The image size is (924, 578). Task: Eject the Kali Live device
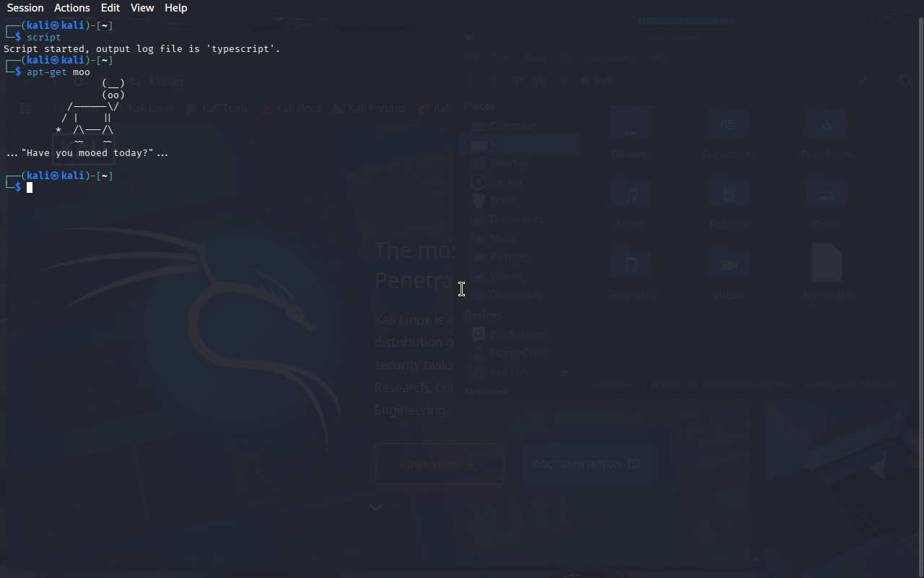tap(564, 372)
